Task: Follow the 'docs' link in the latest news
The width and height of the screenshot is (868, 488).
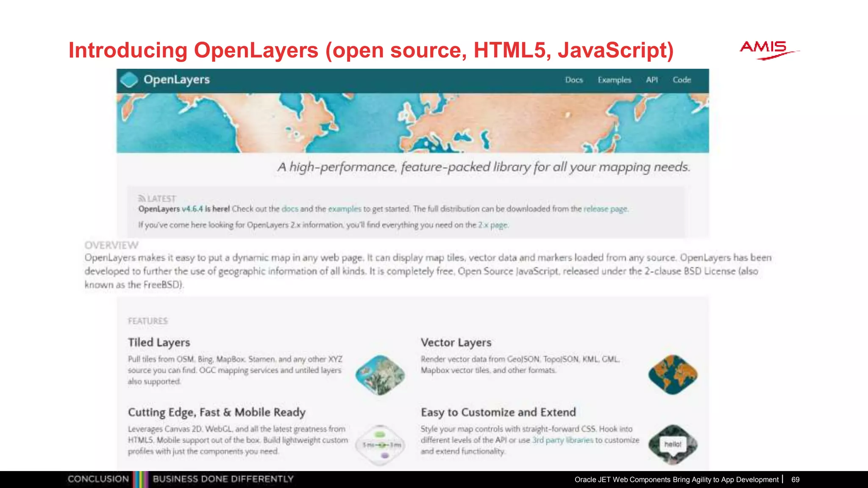Action: (290, 209)
